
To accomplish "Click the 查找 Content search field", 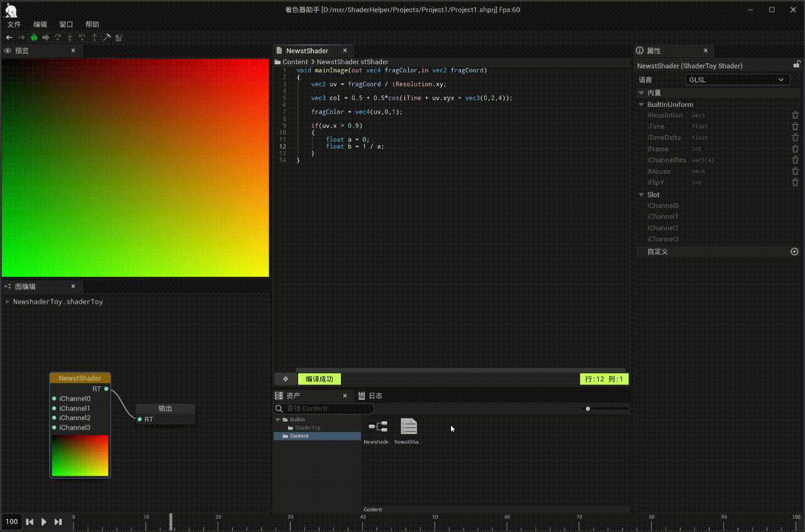I will [x=324, y=409].
